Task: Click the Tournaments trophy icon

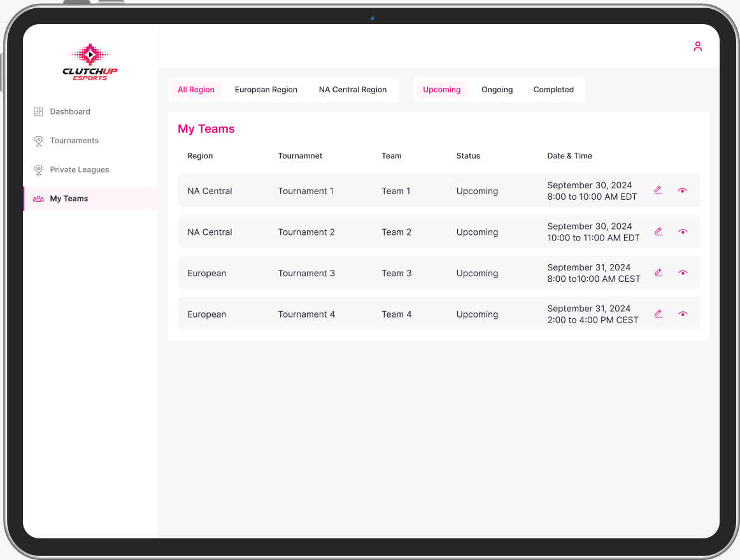Action: [39, 141]
